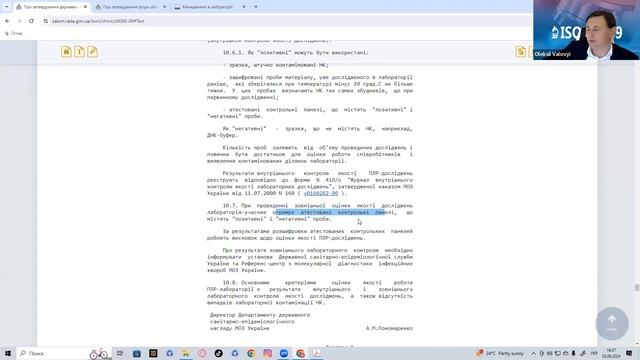The width and height of the screenshot is (640, 360).
Task: Click the yellow pencil edit icon
Action: 93,52
